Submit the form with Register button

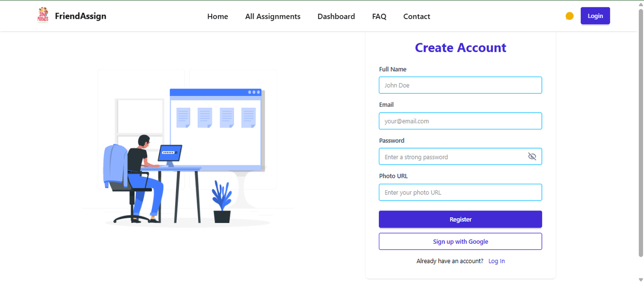[460, 219]
